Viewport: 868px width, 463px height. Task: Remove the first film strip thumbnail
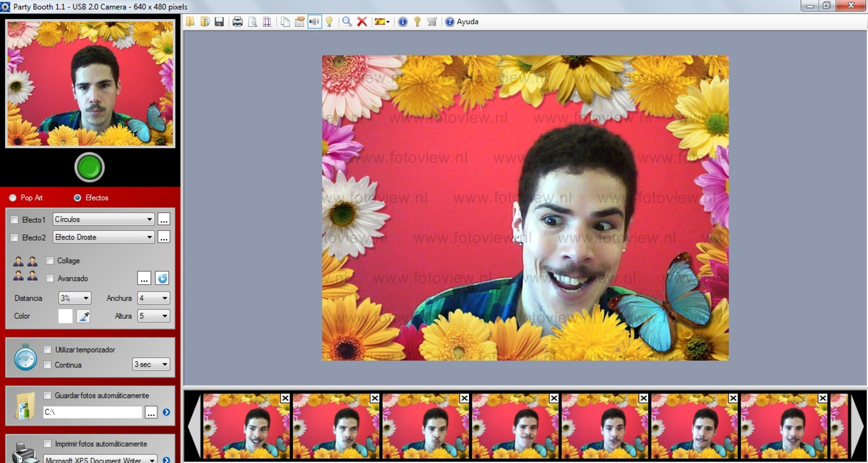pos(285,398)
